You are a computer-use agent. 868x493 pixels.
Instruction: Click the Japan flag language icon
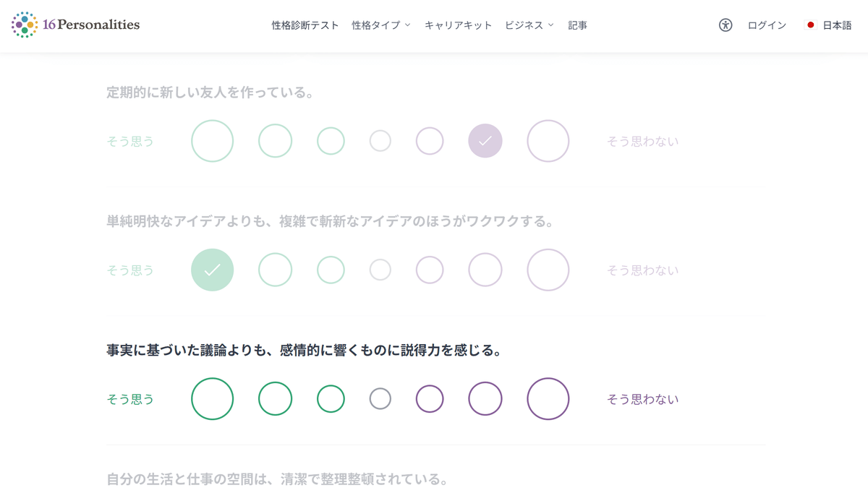click(810, 25)
